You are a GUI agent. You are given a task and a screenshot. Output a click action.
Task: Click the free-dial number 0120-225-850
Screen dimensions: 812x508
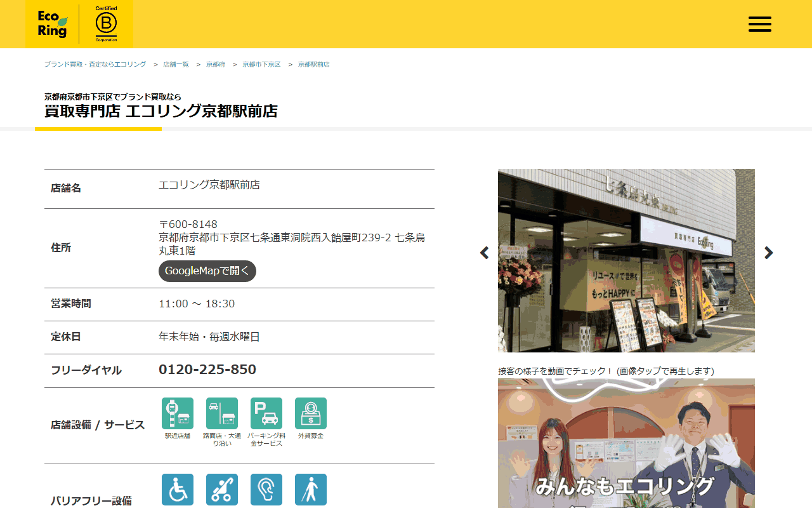[207, 370]
